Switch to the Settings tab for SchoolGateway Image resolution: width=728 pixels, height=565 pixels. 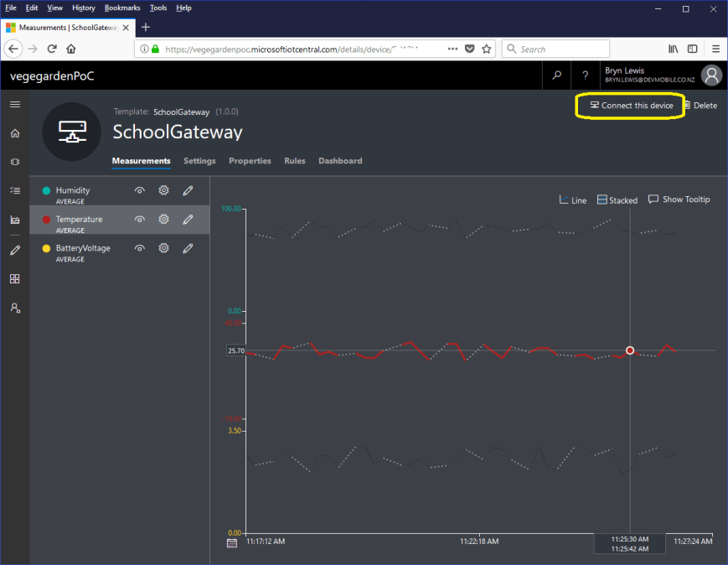[x=199, y=160]
